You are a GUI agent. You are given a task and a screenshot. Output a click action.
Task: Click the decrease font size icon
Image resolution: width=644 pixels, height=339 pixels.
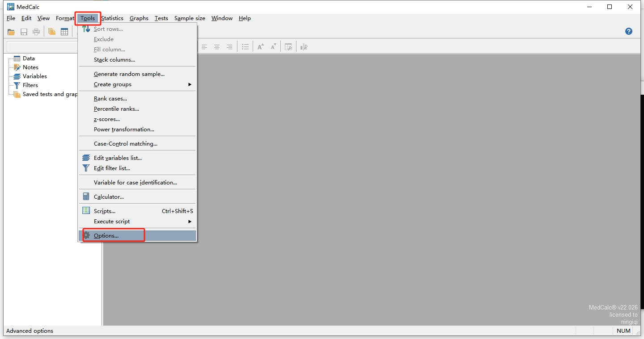273,47
